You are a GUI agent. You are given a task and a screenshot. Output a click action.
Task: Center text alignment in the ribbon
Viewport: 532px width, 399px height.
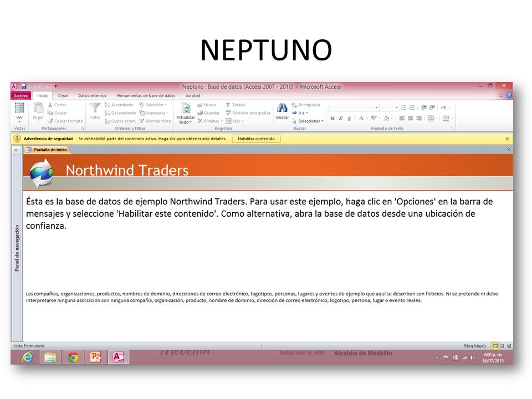411,118
